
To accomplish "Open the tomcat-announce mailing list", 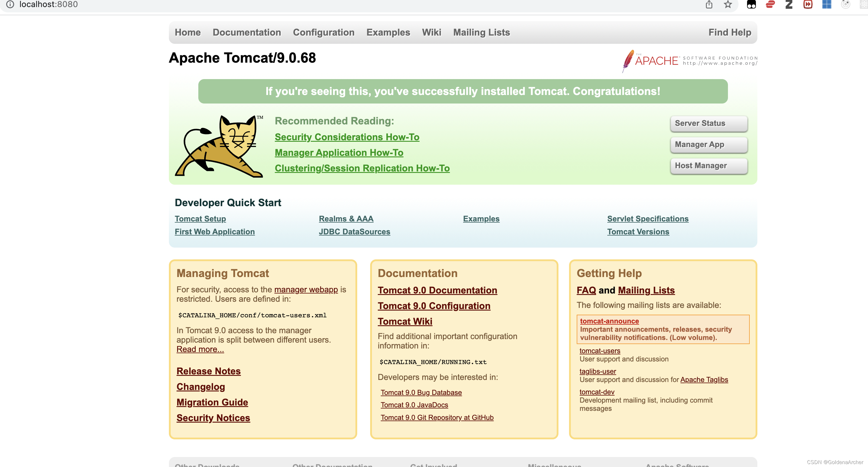I will pyautogui.click(x=609, y=321).
